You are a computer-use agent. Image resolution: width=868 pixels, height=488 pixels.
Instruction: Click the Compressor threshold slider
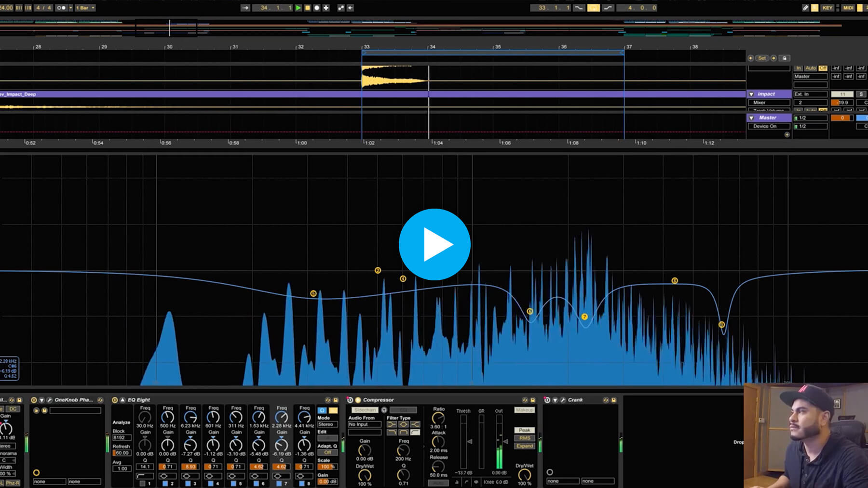click(x=464, y=441)
